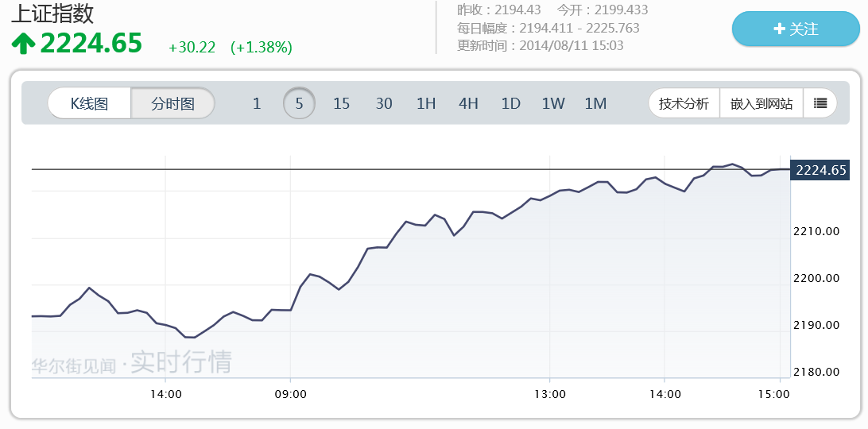
Task: Click the 华尔街见闻 watermark on chart
Action: pyautogui.click(x=74, y=365)
